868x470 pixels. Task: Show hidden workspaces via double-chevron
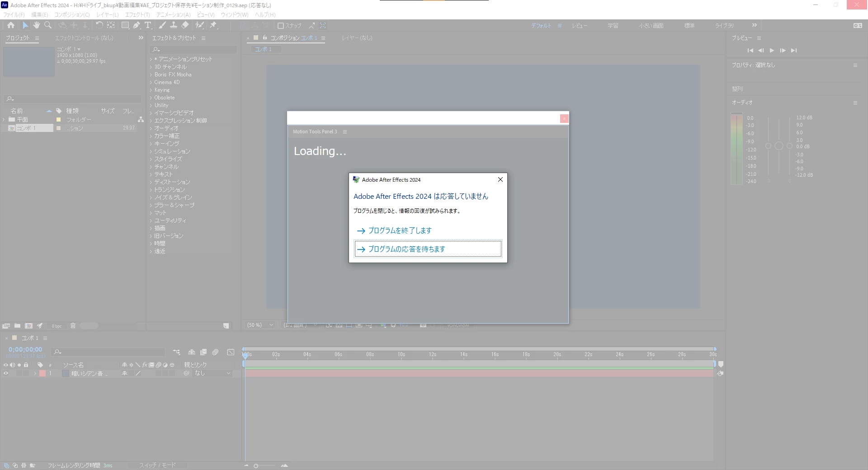point(755,25)
